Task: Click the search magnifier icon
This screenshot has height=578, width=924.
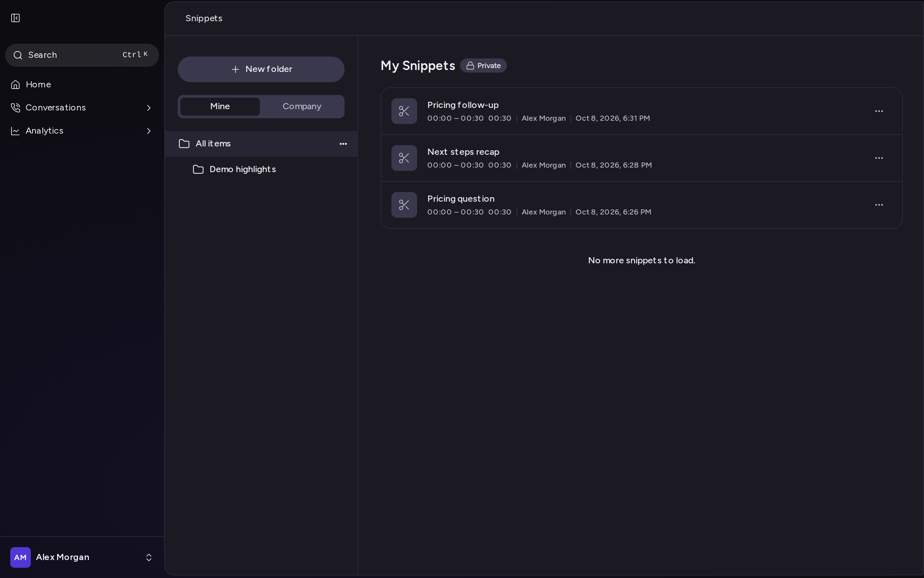Action: [18, 55]
